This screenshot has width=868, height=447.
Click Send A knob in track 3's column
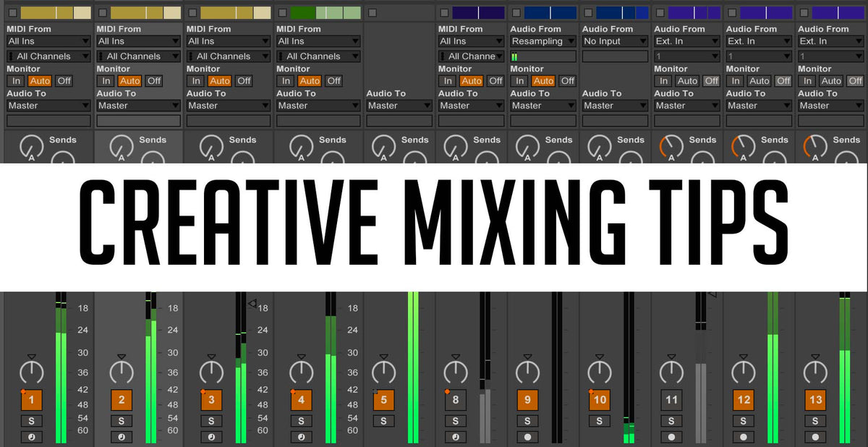[x=211, y=148]
